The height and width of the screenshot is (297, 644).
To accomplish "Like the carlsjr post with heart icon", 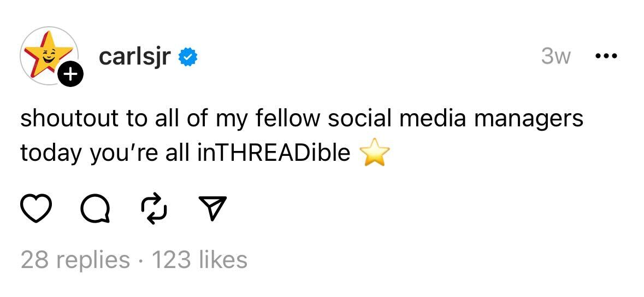I will [35, 208].
